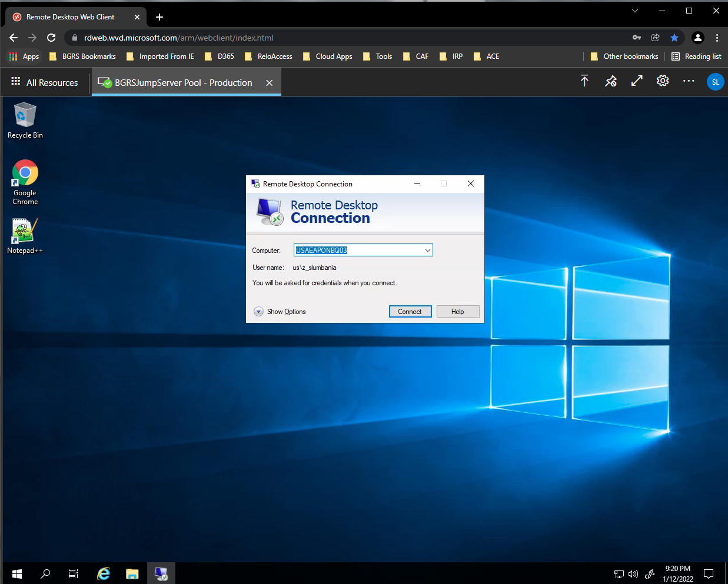Open the Other bookmarks folder
Viewport: 728px width, 584px height.
click(x=624, y=56)
